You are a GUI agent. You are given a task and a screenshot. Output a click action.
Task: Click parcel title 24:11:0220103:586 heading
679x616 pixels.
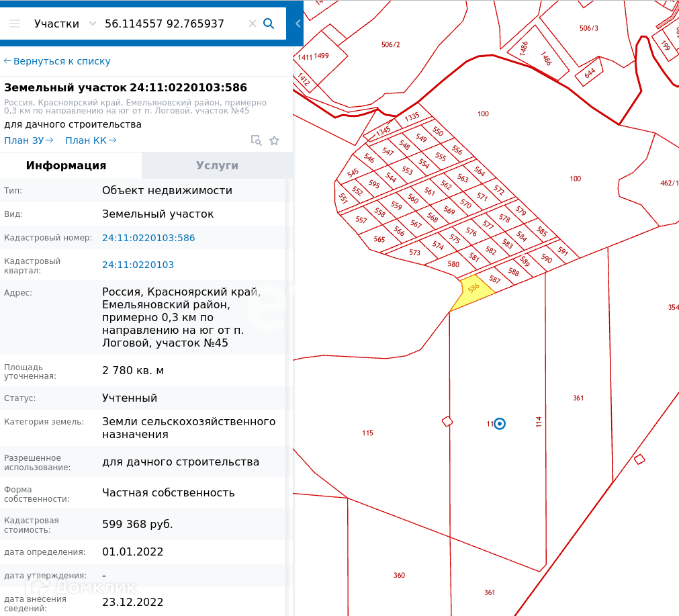(126, 87)
